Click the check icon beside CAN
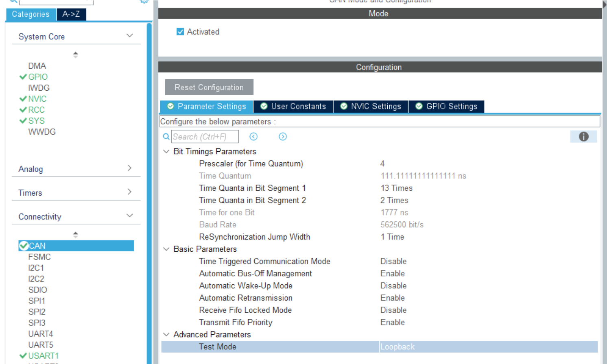This screenshot has height=364, width=607. (x=24, y=246)
